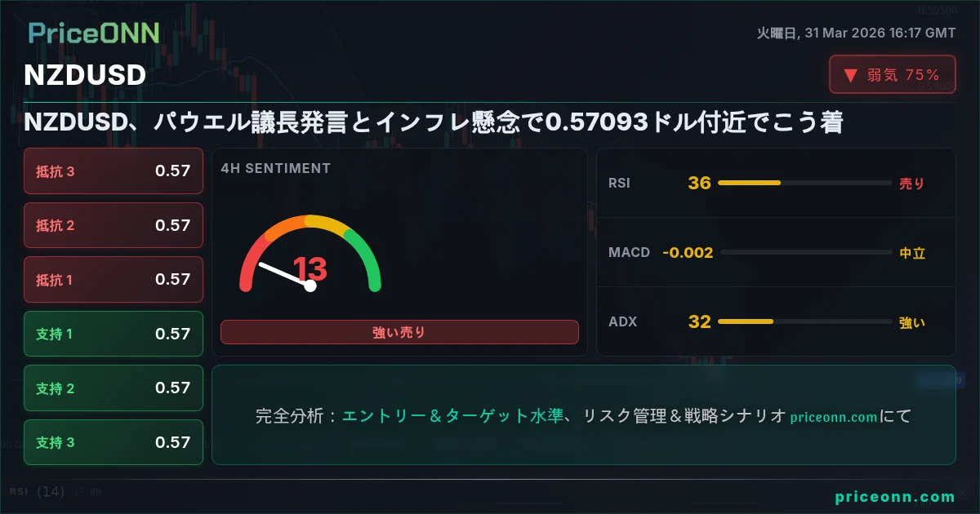Click the MACD indicator bar
980x514 pixels.
[x=806, y=253]
